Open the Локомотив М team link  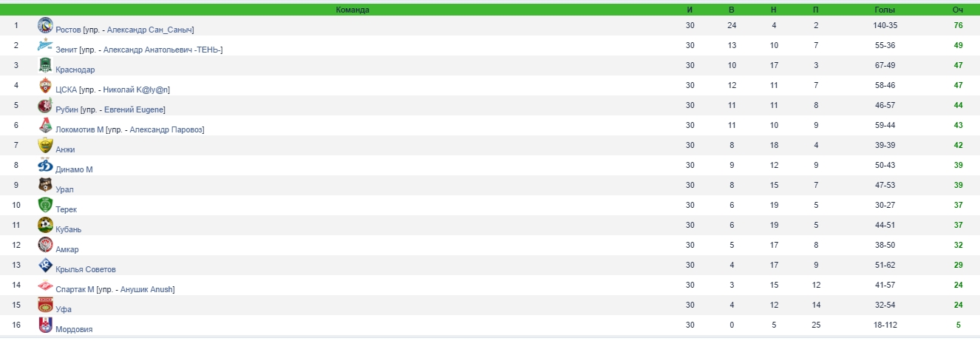(x=80, y=129)
